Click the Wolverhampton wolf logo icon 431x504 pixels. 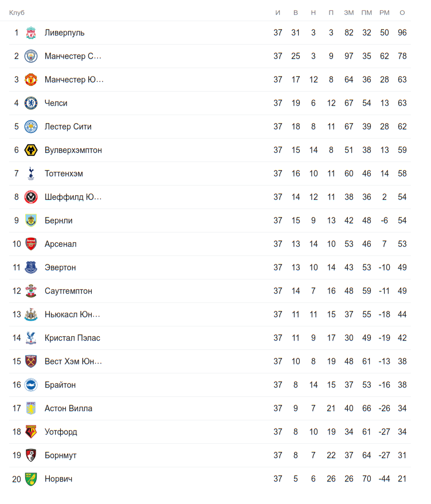[31, 150]
